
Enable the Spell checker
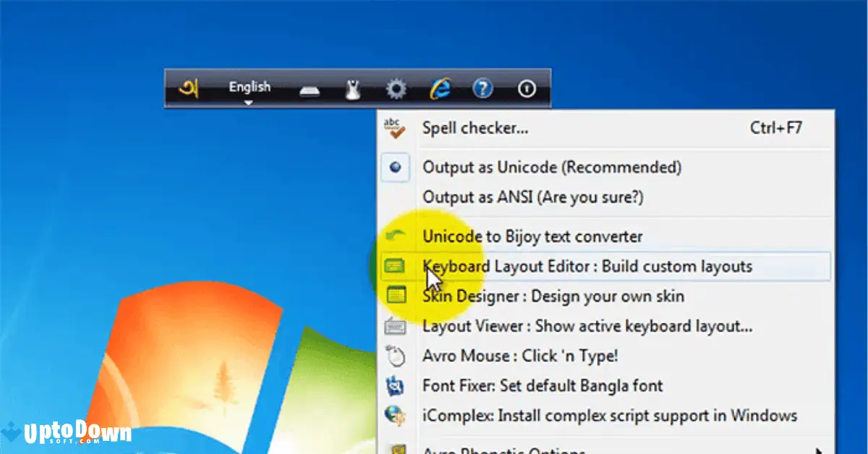coord(474,127)
